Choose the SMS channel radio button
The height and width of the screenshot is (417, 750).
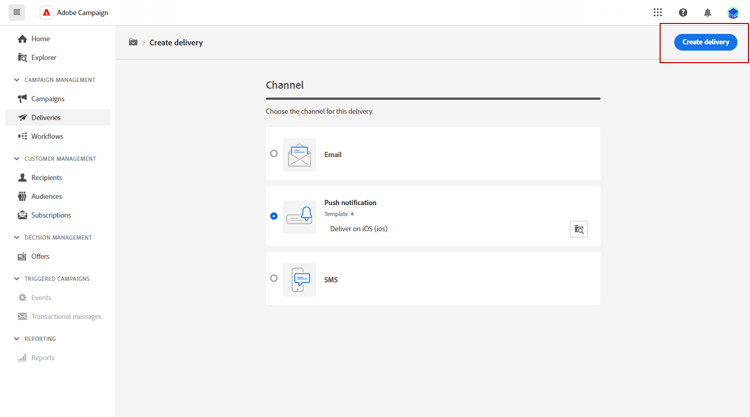coord(274,279)
